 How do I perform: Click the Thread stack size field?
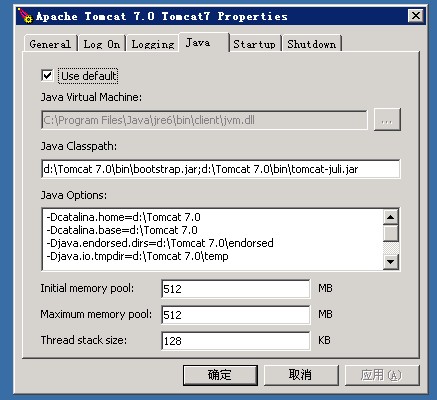(x=236, y=341)
